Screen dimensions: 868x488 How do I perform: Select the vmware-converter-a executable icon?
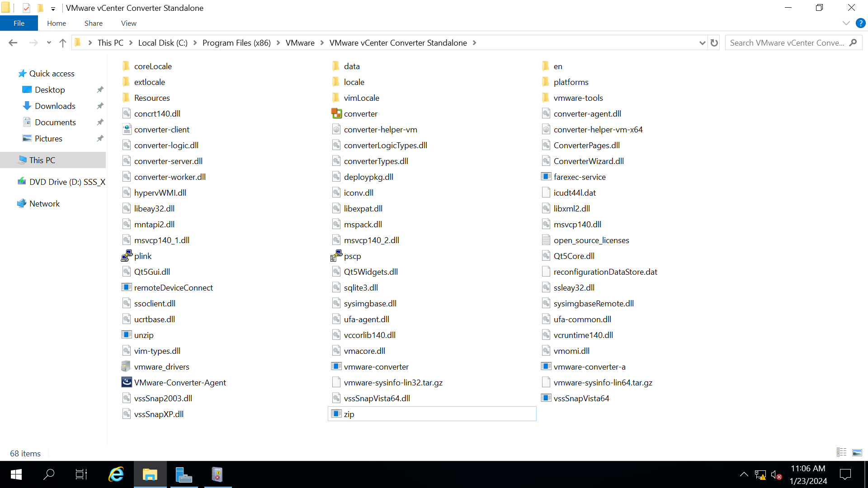coord(546,366)
